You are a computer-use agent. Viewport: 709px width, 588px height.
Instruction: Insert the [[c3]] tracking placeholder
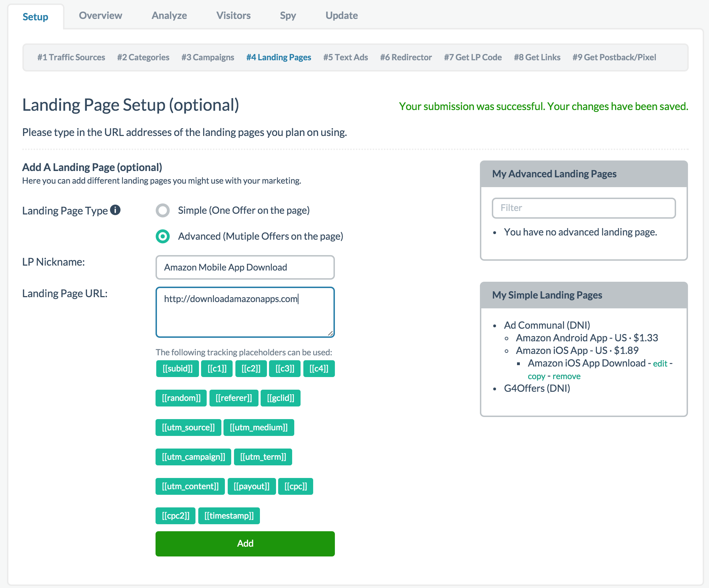[x=284, y=368]
